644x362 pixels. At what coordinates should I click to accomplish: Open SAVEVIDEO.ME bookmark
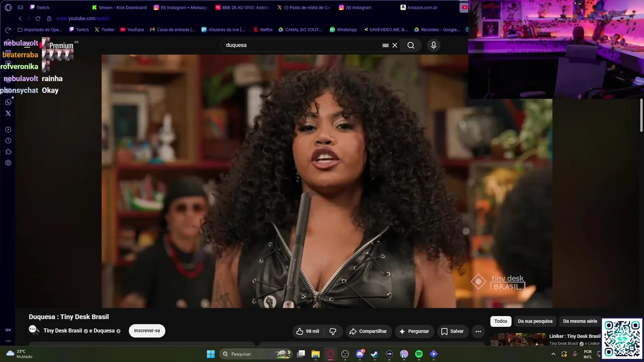point(385,30)
